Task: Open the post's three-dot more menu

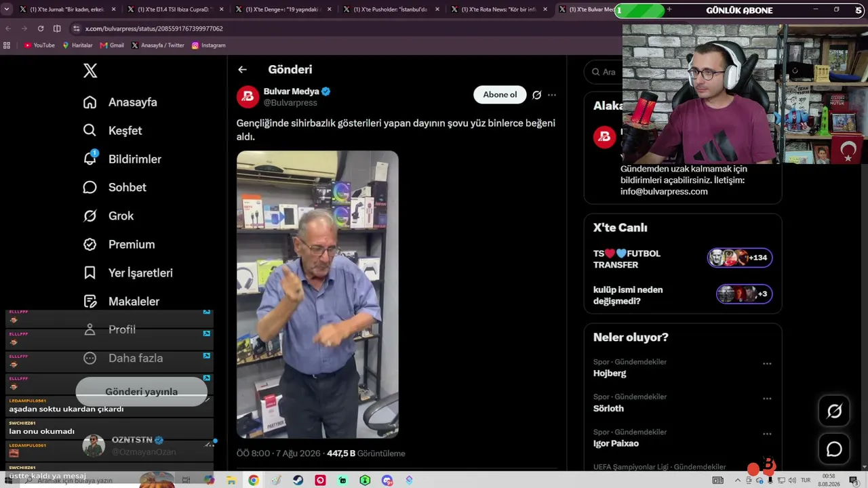Action: point(552,95)
